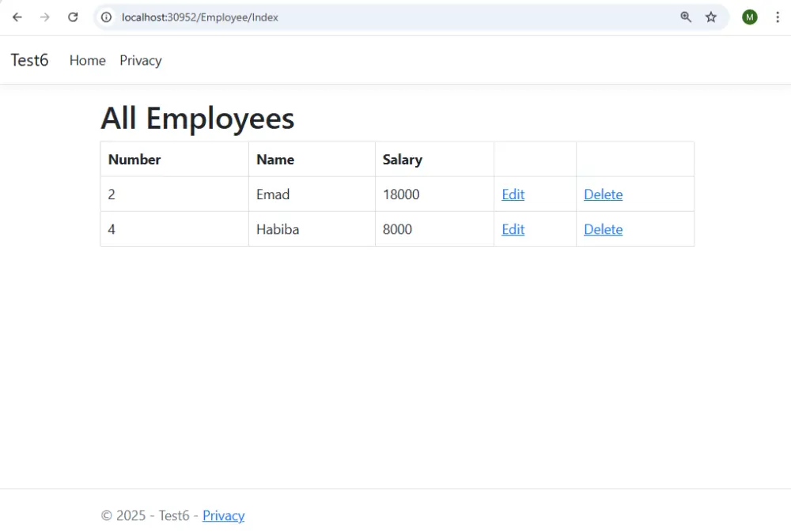Click the Test6 brand link
Screen dimensions: 791x532
[x=29, y=59]
